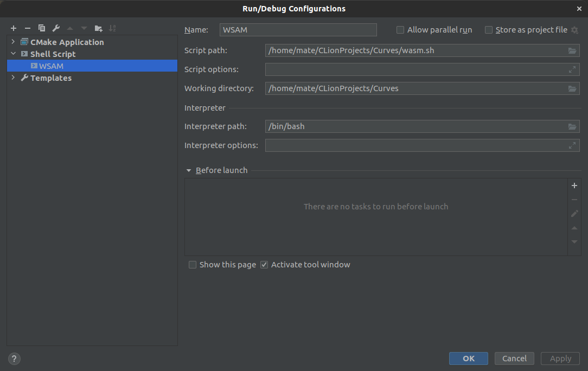
Task: Click the Add New Configuration plus icon
Action: pos(14,28)
